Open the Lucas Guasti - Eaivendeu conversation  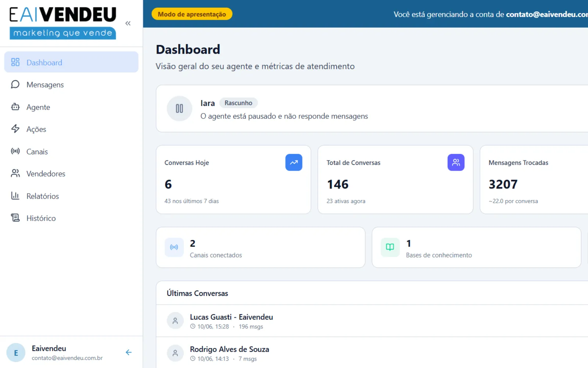372,321
